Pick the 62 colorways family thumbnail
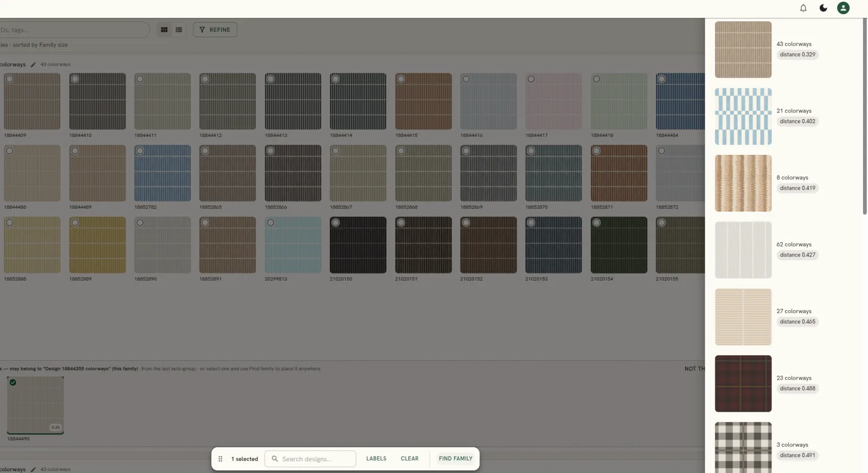Image resolution: width=868 pixels, height=473 pixels. pos(743,250)
